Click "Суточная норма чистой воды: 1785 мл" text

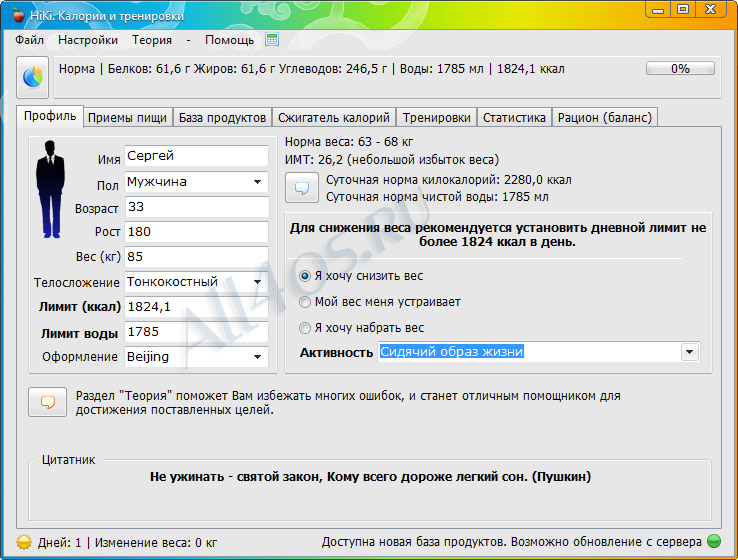click(x=437, y=197)
